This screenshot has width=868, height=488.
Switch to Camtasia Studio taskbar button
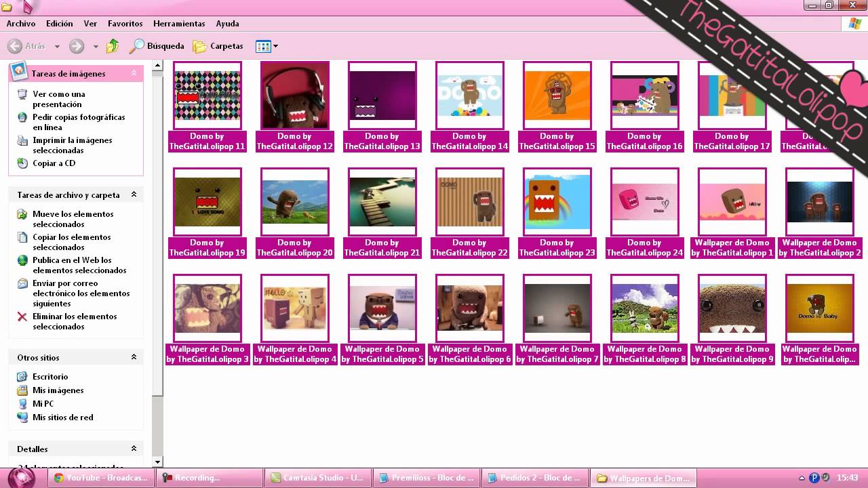317,478
